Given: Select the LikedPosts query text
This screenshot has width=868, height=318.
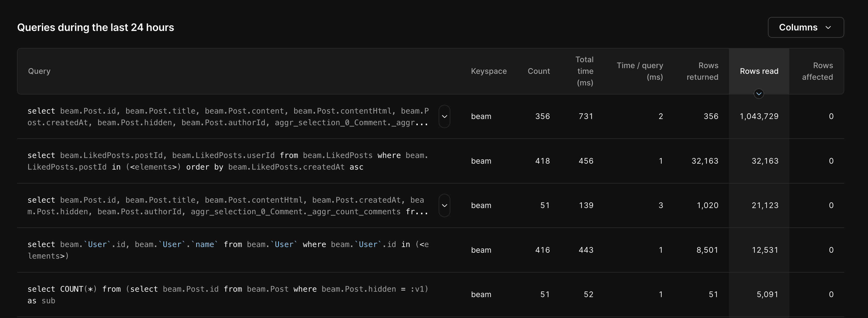Looking at the screenshot, I should (x=228, y=161).
